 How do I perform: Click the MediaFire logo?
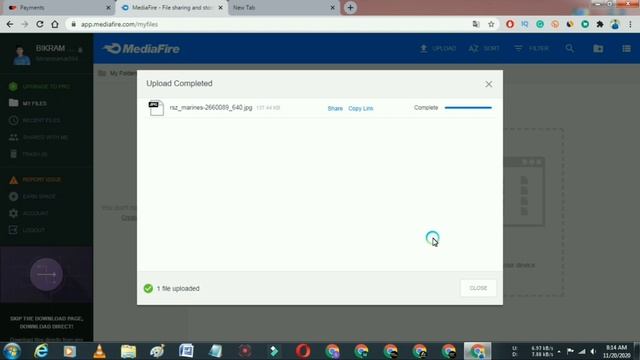(141, 49)
